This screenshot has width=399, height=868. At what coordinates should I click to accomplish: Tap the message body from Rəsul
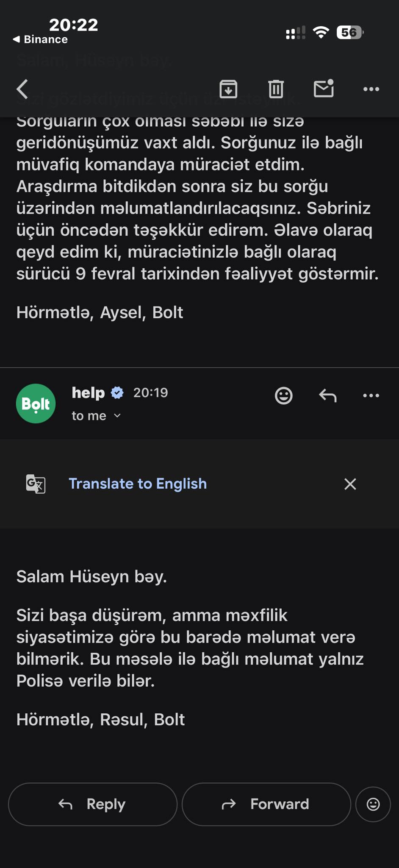tap(190, 648)
